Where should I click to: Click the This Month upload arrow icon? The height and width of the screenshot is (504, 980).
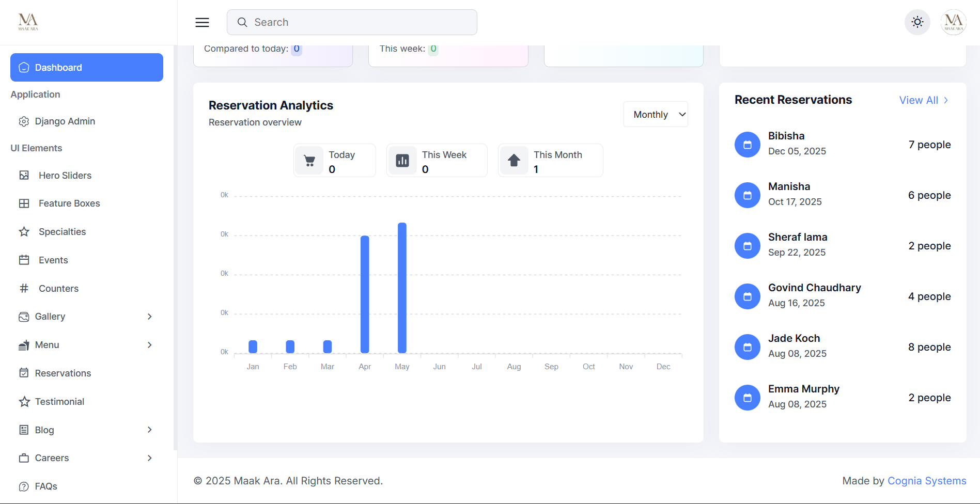[514, 160]
